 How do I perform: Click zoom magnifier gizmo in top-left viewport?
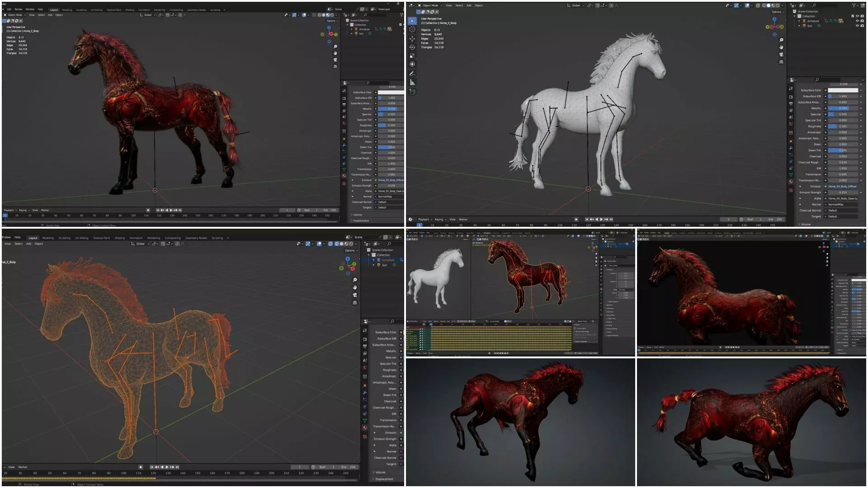(x=335, y=47)
